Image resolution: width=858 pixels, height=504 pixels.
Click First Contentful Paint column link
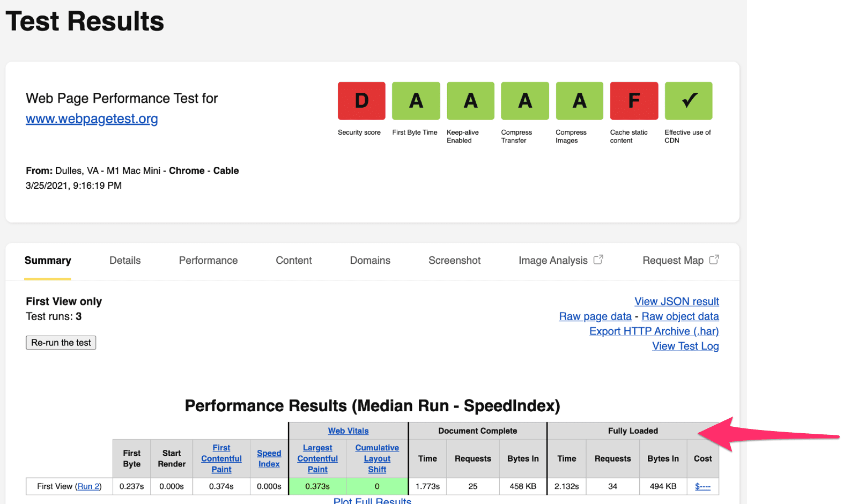[221, 458]
